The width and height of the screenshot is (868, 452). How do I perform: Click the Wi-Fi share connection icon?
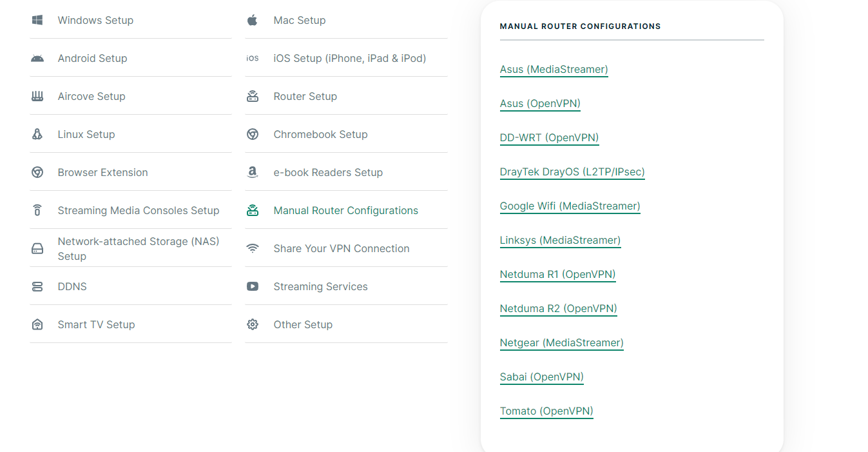click(x=253, y=248)
